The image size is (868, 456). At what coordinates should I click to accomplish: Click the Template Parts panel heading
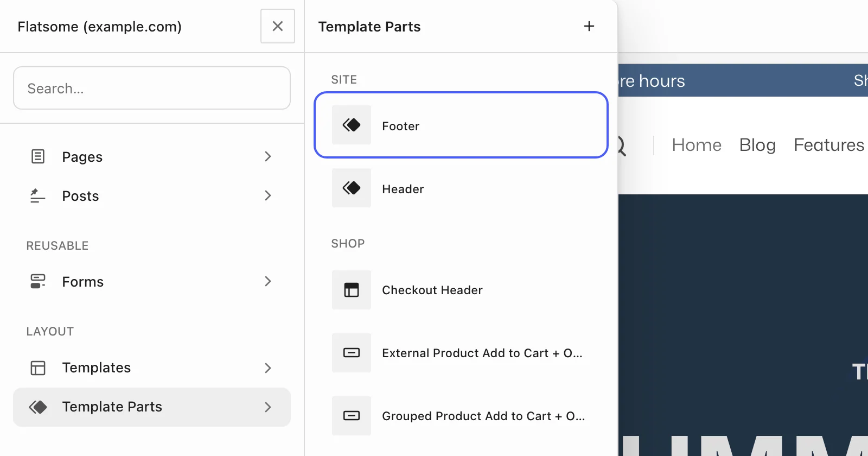coord(369,27)
